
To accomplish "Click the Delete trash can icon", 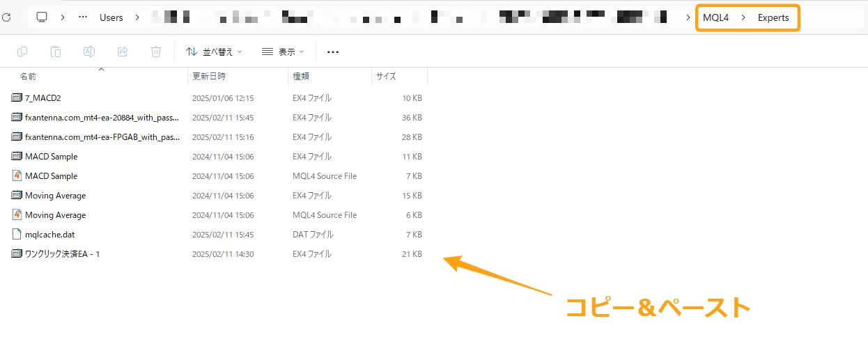I will (156, 52).
